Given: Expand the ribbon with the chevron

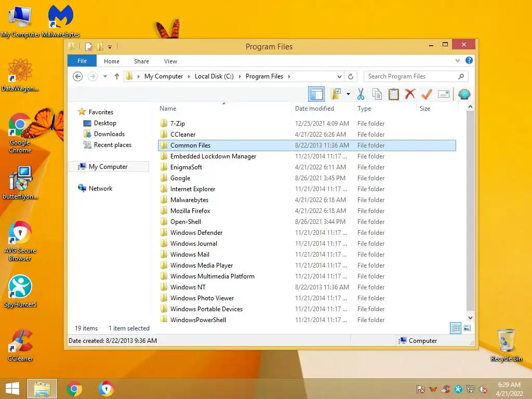Looking at the screenshot, I should coord(457,61).
